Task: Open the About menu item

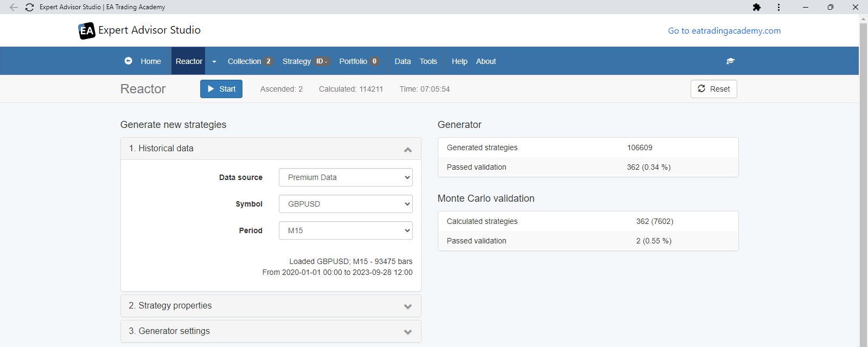Action: pyautogui.click(x=486, y=61)
